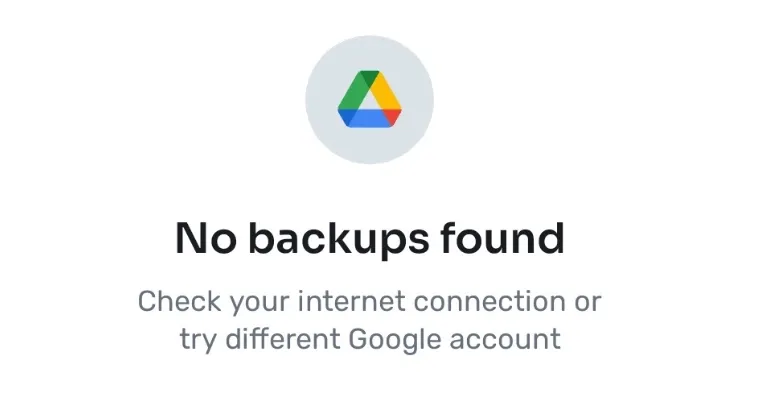Click the Google Drive logo icon
This screenshot has height=418, width=758.
369,99
